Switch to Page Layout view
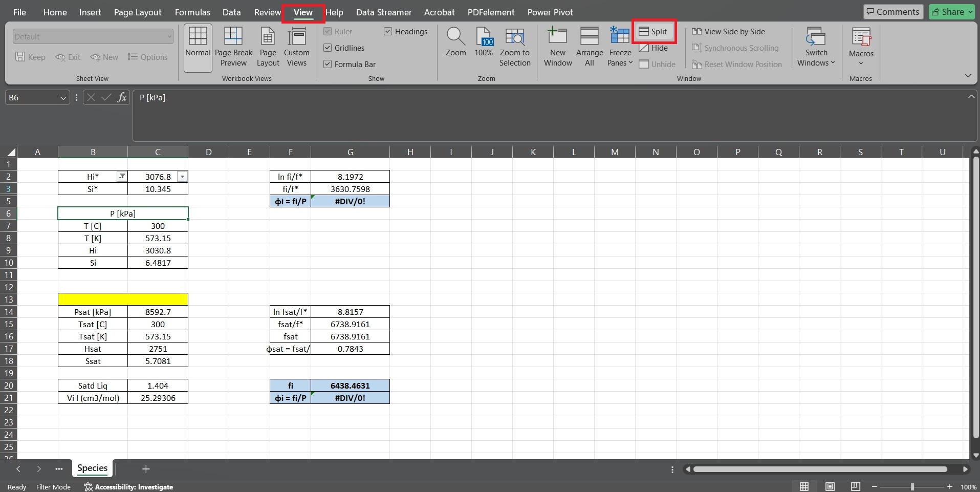 coord(268,47)
